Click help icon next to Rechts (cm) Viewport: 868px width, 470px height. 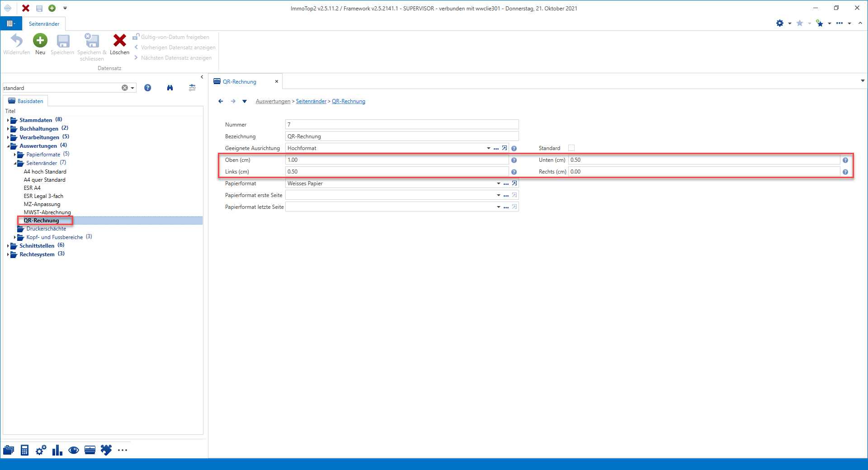845,172
